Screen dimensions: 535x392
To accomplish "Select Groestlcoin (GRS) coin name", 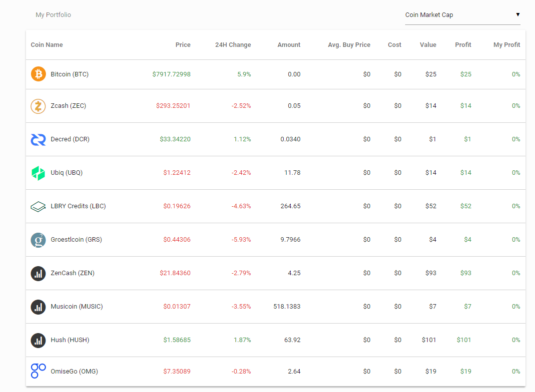I will click(76, 240).
